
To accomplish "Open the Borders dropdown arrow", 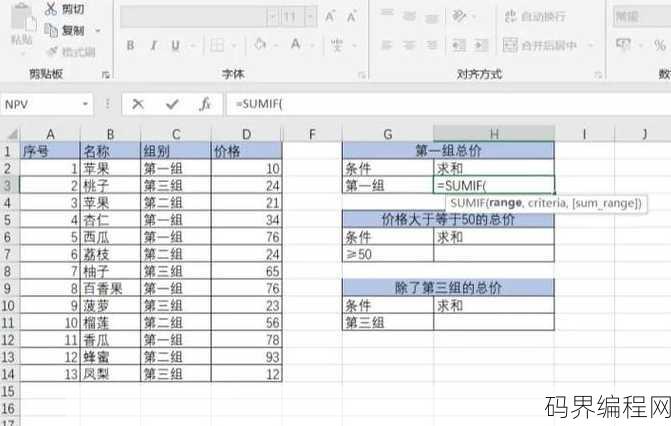I will click(234, 45).
